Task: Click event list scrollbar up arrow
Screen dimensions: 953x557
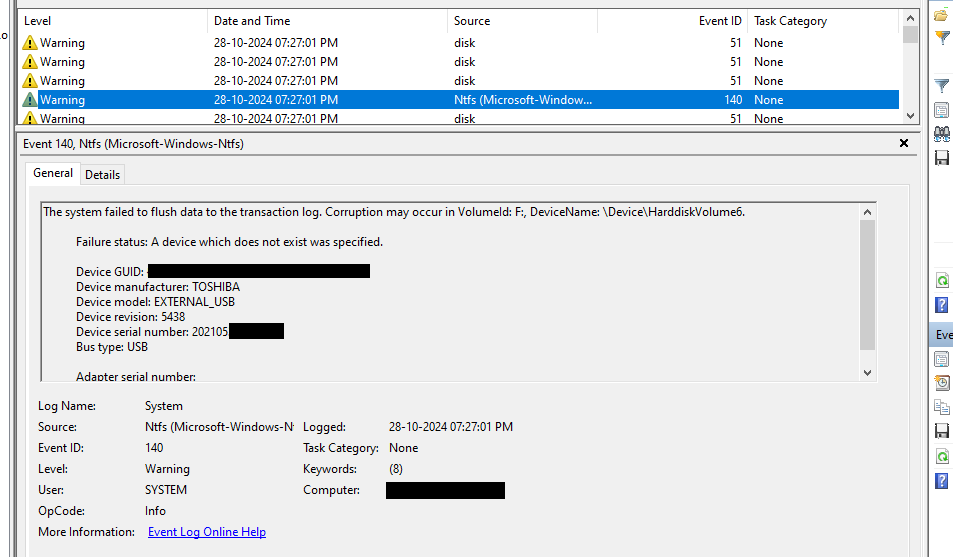Action: coord(910,18)
